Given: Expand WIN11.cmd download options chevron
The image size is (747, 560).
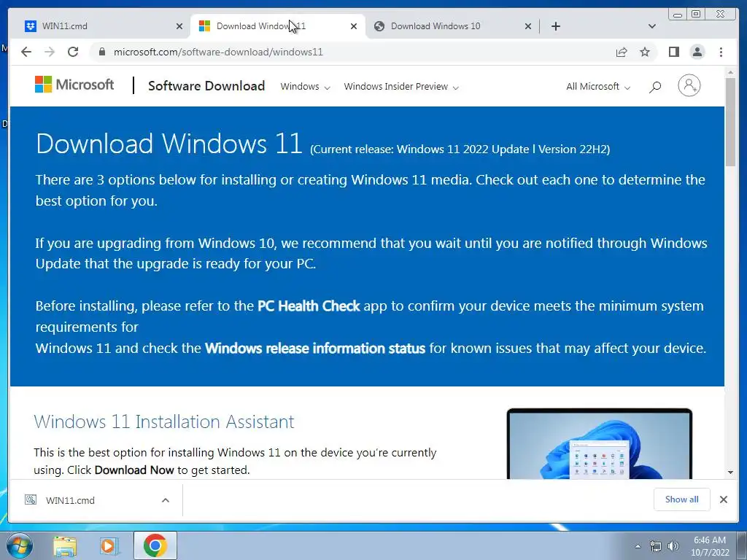Looking at the screenshot, I should (x=166, y=500).
